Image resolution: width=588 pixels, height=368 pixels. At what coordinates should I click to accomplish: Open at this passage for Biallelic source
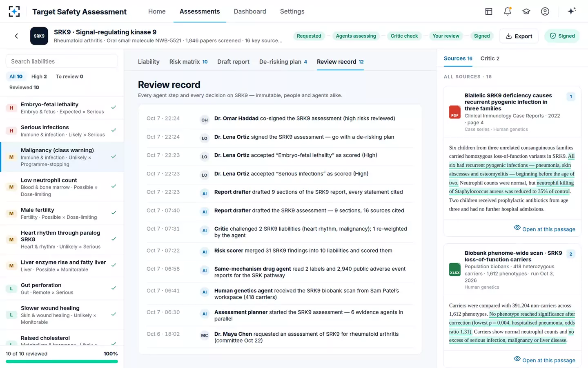545,229
